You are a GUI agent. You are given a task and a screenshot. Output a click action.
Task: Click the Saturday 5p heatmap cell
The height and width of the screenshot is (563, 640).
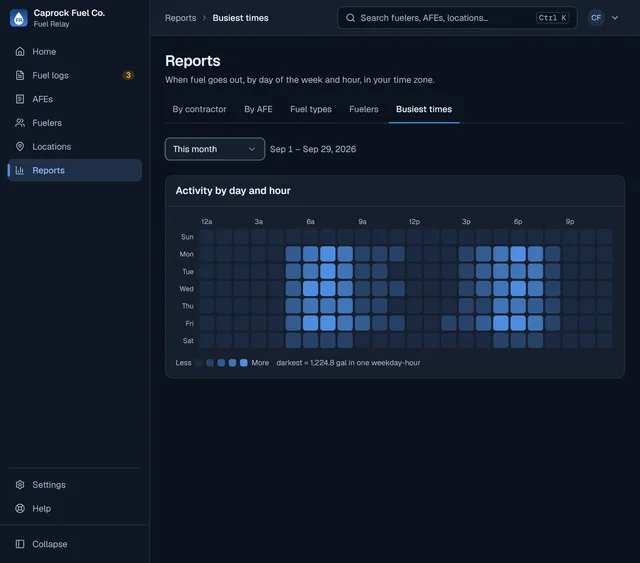coord(501,340)
